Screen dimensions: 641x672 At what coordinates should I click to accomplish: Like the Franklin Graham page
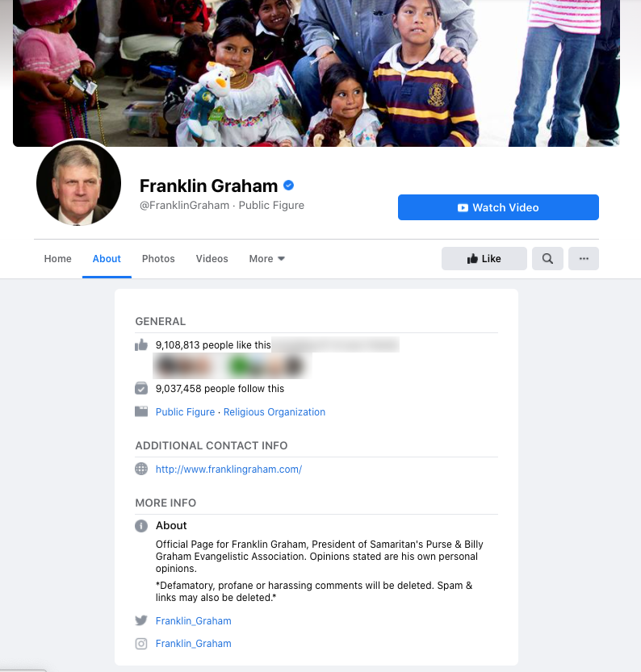point(484,258)
